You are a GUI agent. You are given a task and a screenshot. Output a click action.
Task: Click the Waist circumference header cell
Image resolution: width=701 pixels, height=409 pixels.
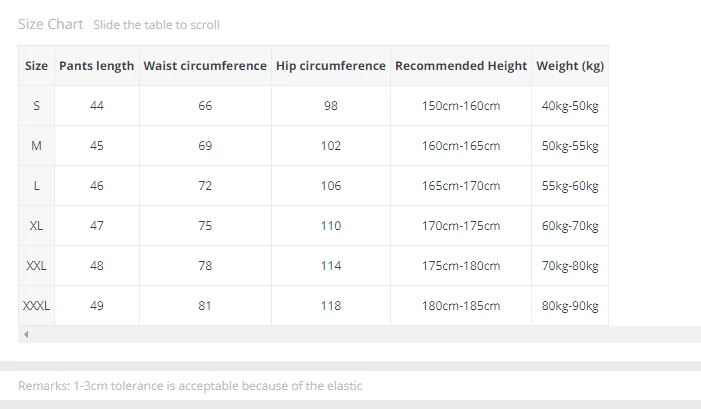pos(205,66)
